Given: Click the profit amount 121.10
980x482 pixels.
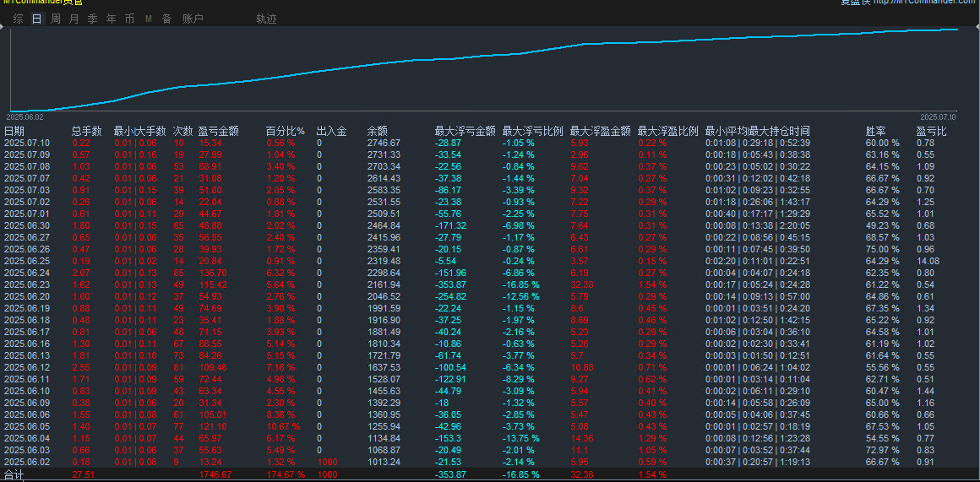Looking at the screenshot, I should (x=213, y=426).
